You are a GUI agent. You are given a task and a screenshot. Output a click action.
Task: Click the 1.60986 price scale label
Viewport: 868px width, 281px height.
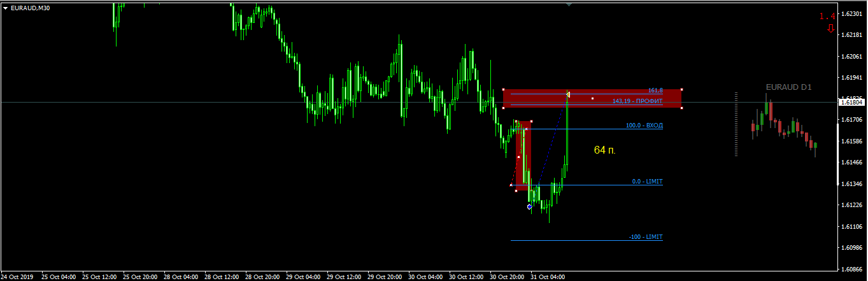click(x=852, y=247)
